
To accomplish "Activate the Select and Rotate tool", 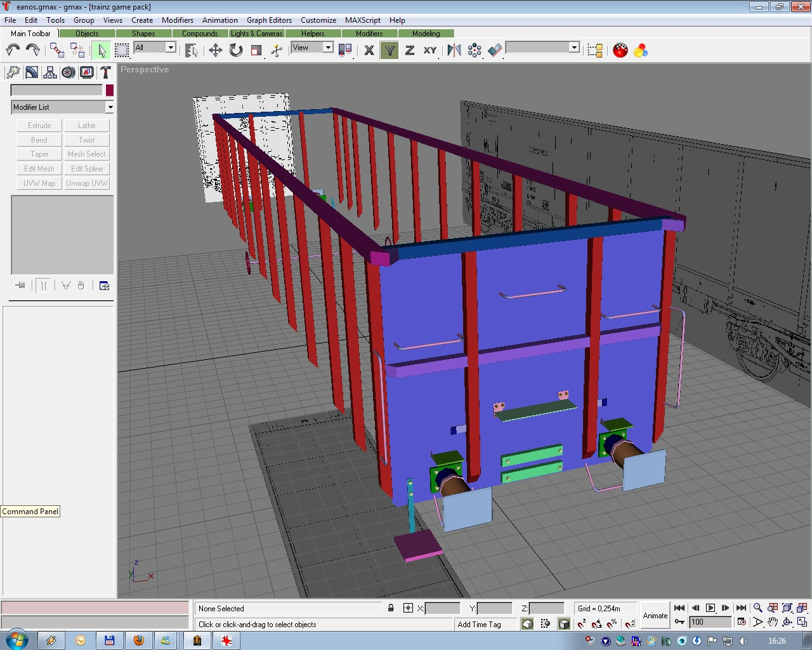I will coord(236,50).
